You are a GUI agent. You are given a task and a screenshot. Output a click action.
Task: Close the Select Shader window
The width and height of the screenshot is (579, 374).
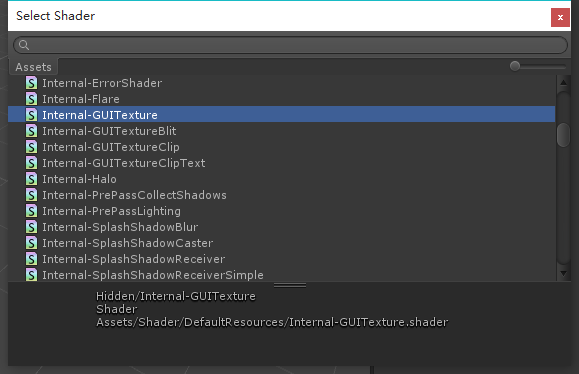coord(560,17)
